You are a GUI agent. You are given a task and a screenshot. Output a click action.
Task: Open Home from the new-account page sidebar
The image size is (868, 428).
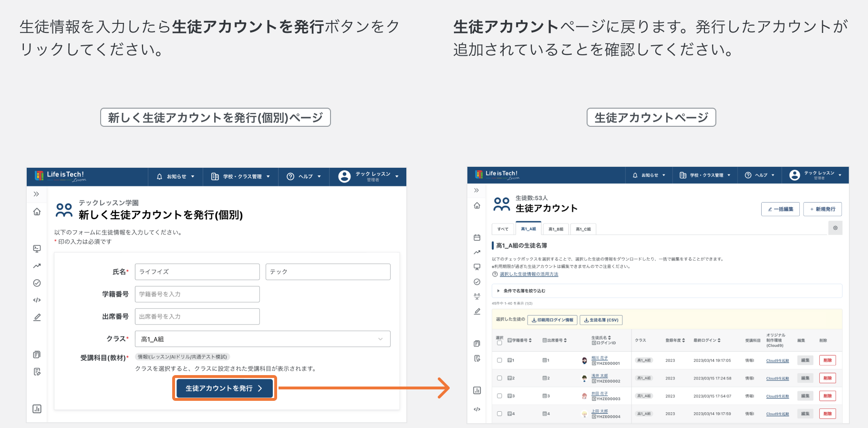[37, 212]
